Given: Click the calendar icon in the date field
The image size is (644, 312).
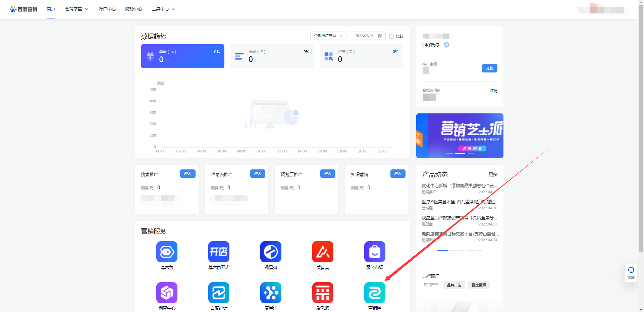Looking at the screenshot, I should (380, 36).
